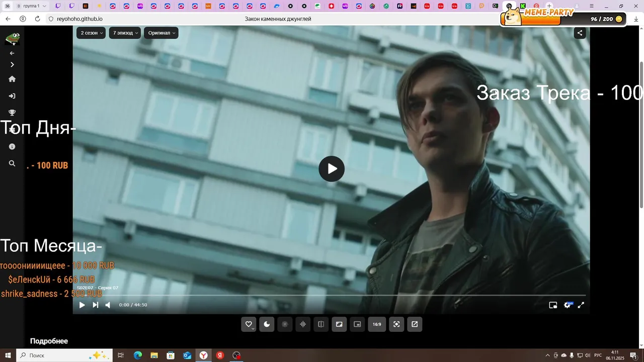Toggle the mirror flip video button
This screenshot has height=362, width=644.
tap(321, 324)
